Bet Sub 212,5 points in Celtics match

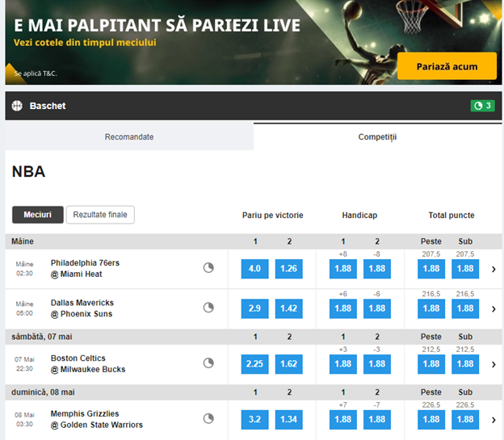[x=465, y=364]
